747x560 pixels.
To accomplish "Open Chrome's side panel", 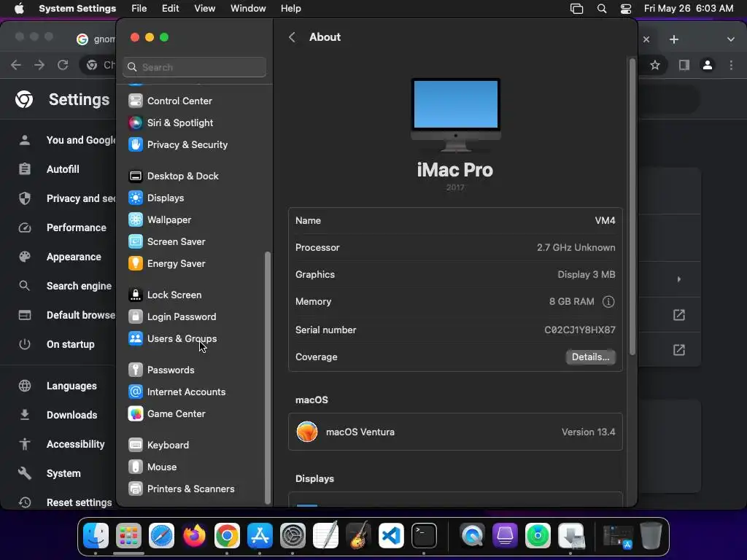I will point(684,65).
